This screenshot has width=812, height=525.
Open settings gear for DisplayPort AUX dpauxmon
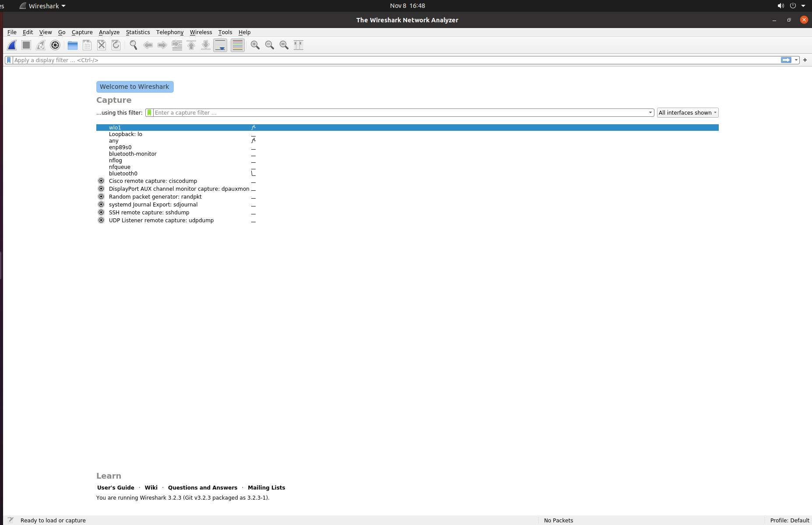click(101, 189)
